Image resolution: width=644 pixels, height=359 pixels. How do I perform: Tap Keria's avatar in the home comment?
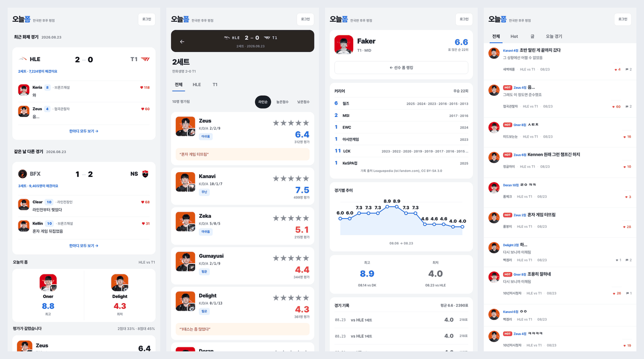[24, 90]
